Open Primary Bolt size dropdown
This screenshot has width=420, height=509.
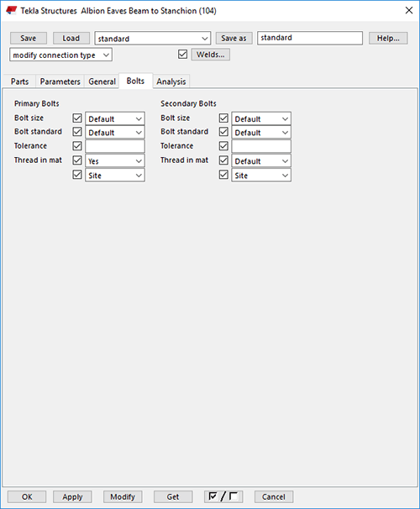click(x=115, y=118)
